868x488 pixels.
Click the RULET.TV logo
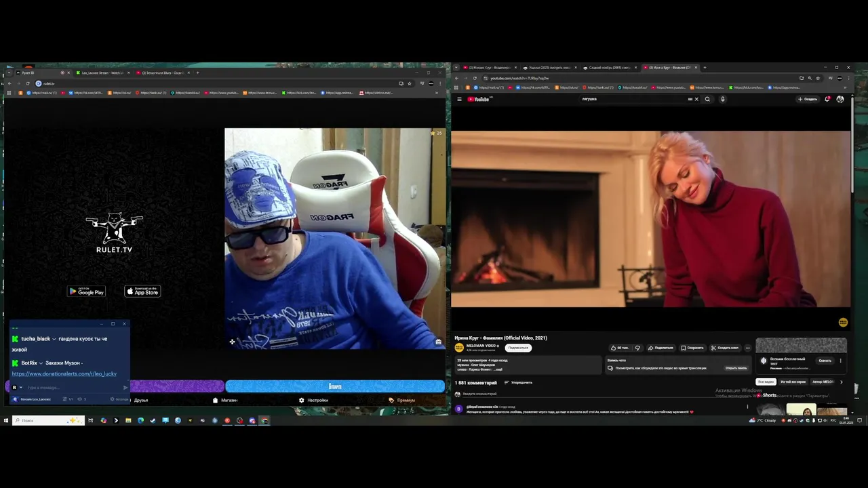click(114, 232)
